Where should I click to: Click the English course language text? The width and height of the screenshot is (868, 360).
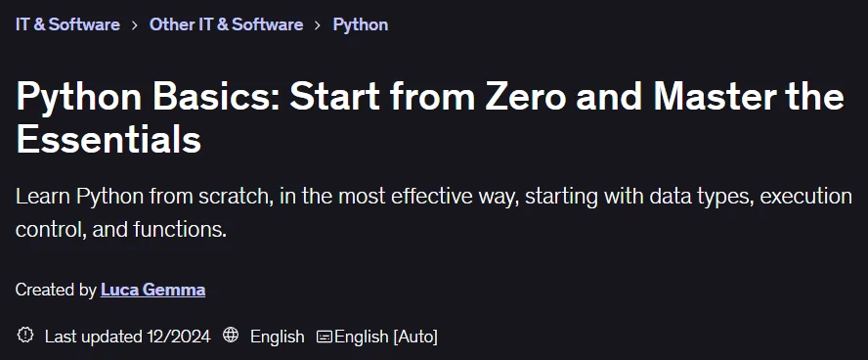tap(278, 337)
